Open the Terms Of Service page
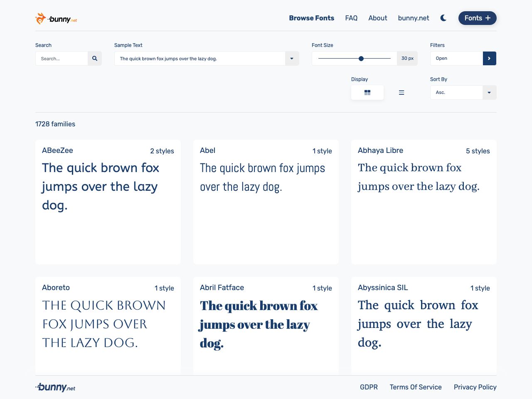 (416, 387)
